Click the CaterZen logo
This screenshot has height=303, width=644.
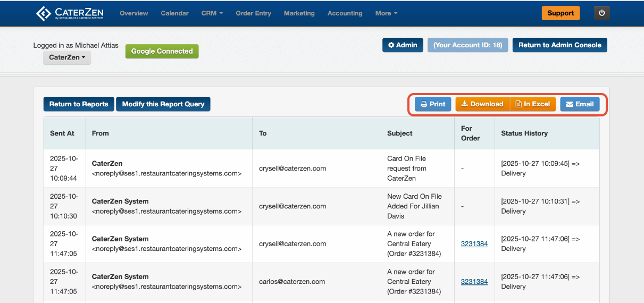tap(70, 13)
